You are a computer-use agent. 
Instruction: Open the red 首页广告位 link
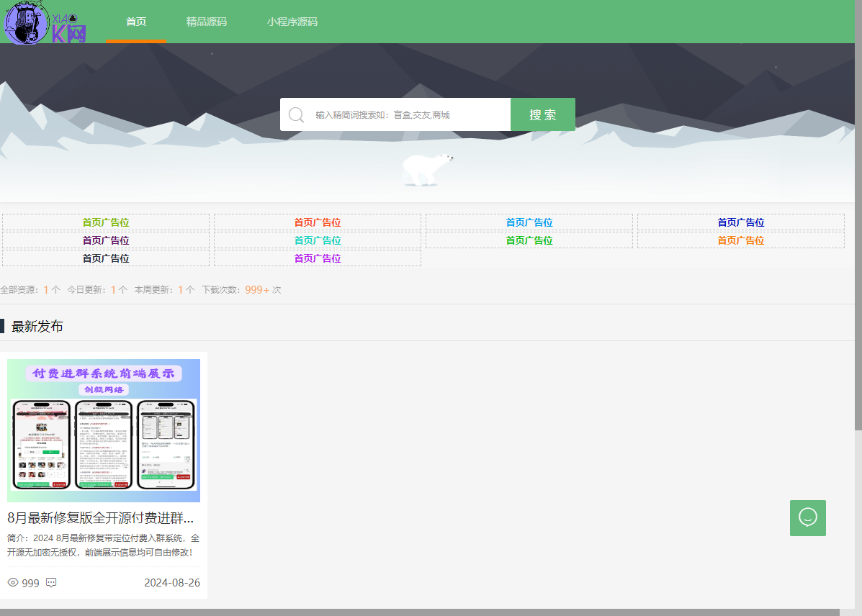coord(317,222)
